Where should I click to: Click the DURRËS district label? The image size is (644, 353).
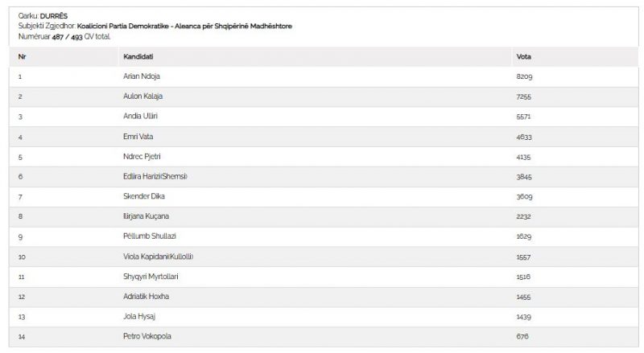54,16
